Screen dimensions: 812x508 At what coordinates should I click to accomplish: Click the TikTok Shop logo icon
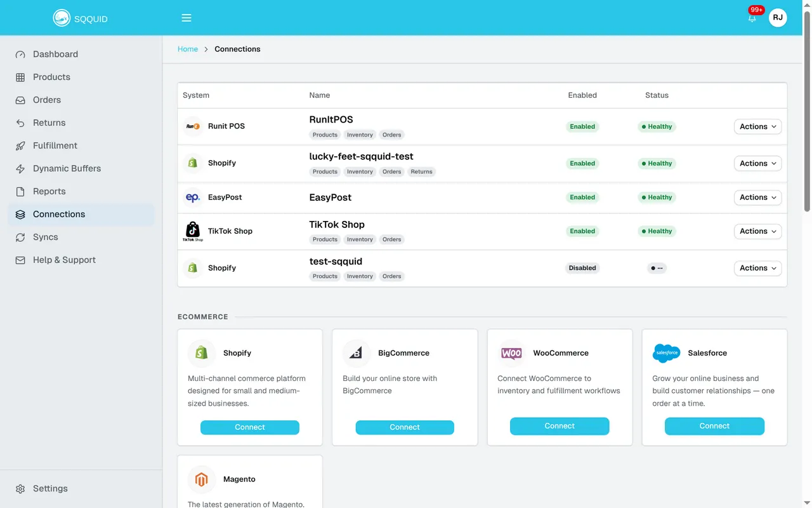[193, 231]
